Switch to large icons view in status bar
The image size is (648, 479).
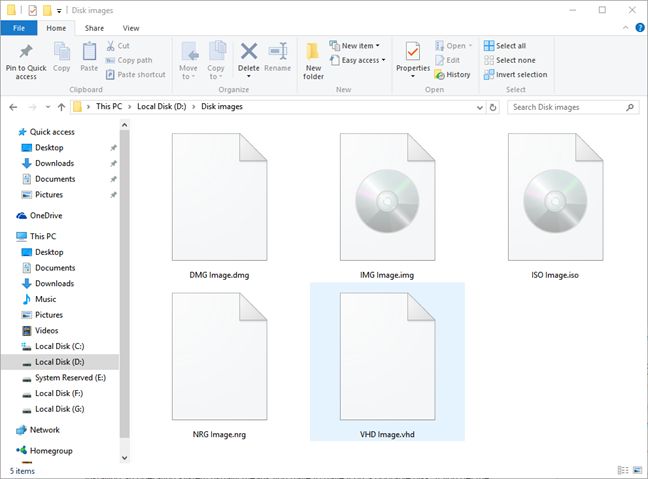coord(637,470)
